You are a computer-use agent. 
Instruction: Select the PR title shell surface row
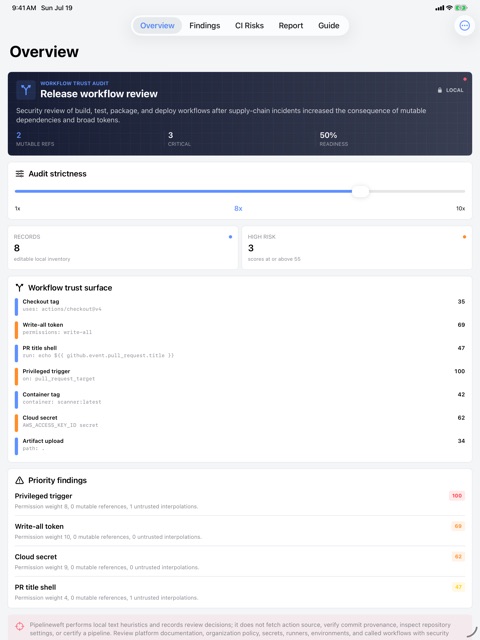240,352
